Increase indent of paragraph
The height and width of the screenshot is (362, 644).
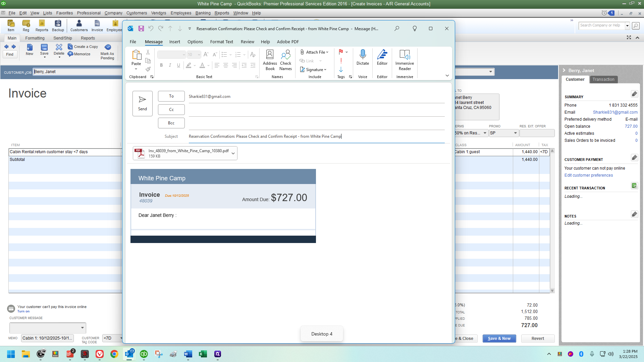253,65
